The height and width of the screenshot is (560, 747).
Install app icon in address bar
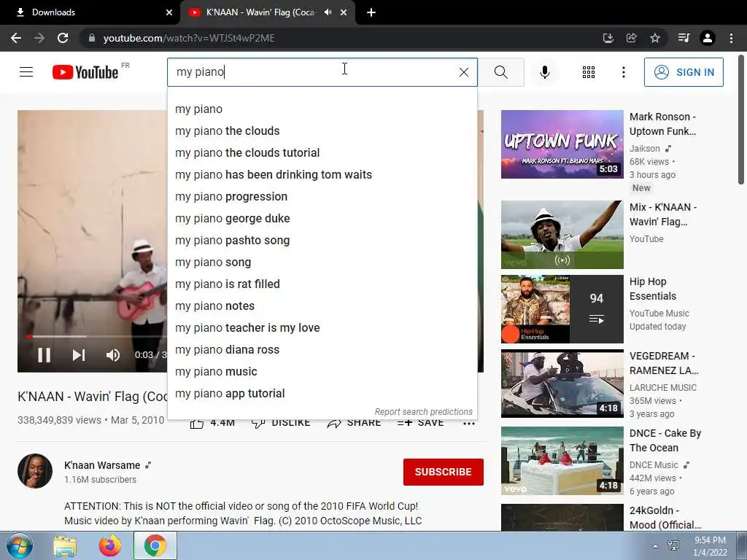pyautogui.click(x=608, y=38)
